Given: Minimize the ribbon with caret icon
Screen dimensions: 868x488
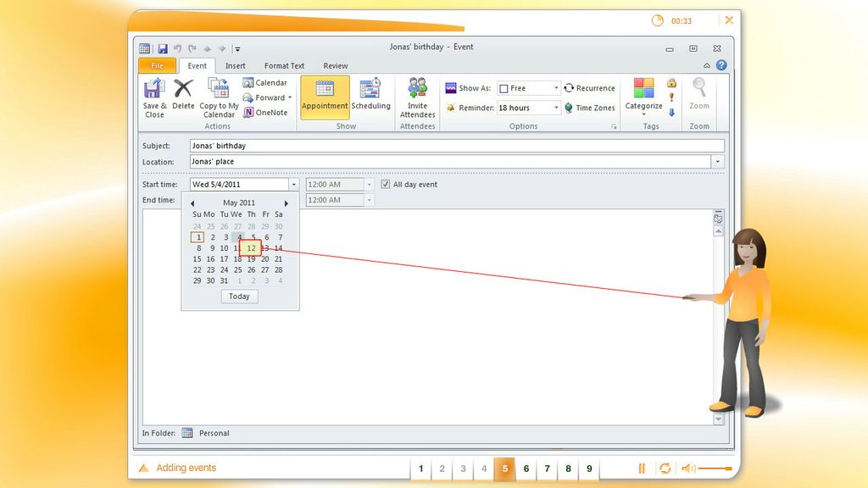Looking at the screenshot, I should (707, 65).
